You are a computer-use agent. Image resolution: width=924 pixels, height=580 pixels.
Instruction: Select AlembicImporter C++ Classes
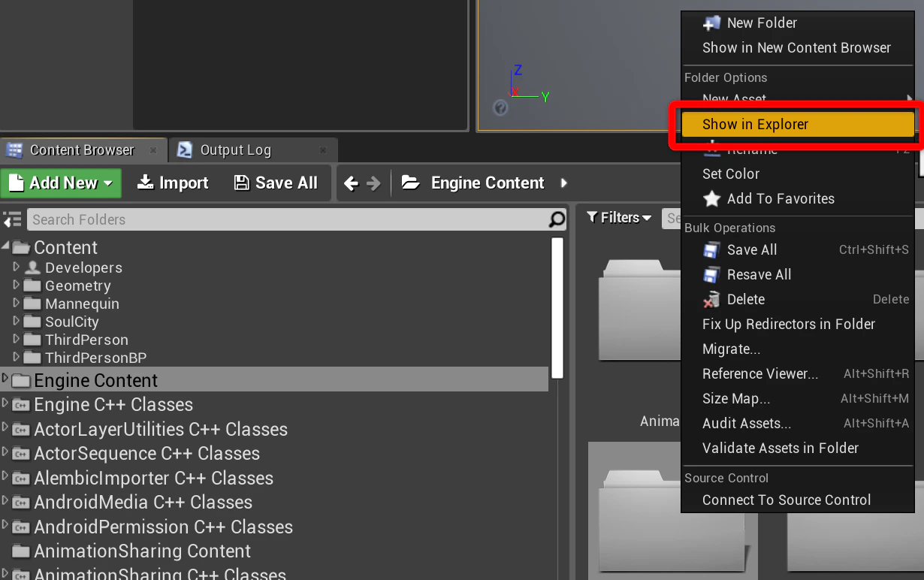[153, 478]
